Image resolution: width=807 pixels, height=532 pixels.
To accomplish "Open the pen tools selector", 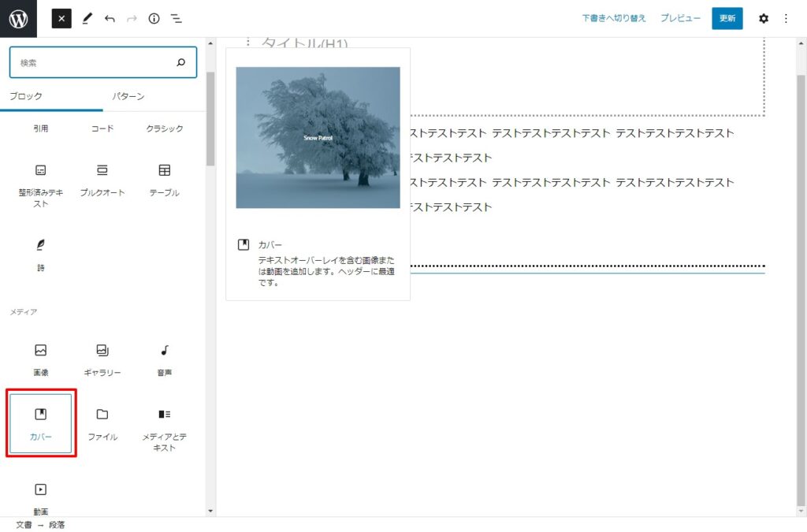I will click(87, 18).
